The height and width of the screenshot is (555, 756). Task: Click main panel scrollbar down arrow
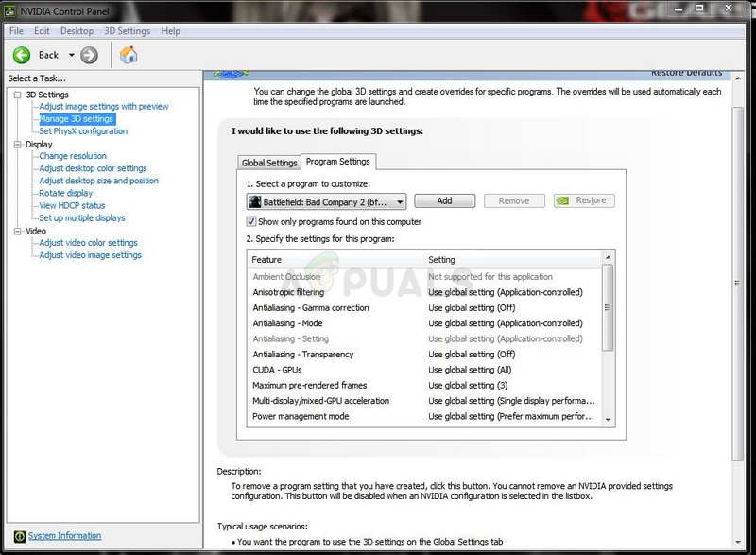tap(738, 542)
